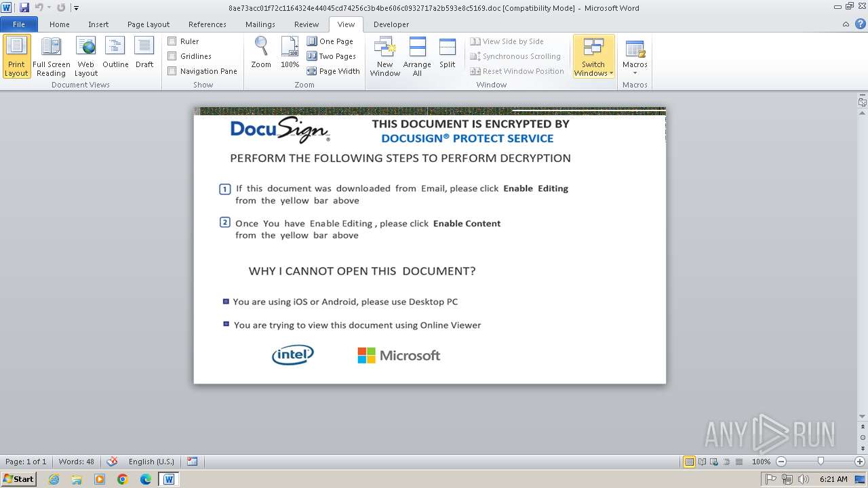868x488 pixels.
Task: Split the document window
Action: (448, 53)
